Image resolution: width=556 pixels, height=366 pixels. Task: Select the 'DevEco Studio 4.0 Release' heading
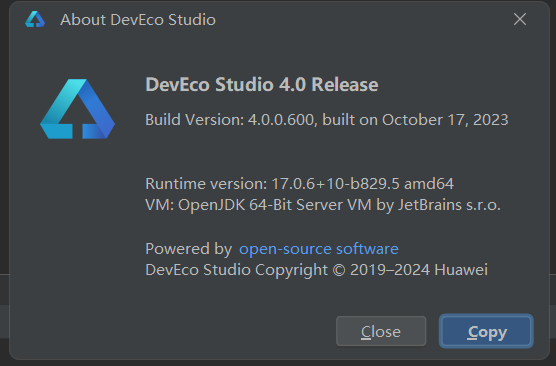[x=262, y=85]
